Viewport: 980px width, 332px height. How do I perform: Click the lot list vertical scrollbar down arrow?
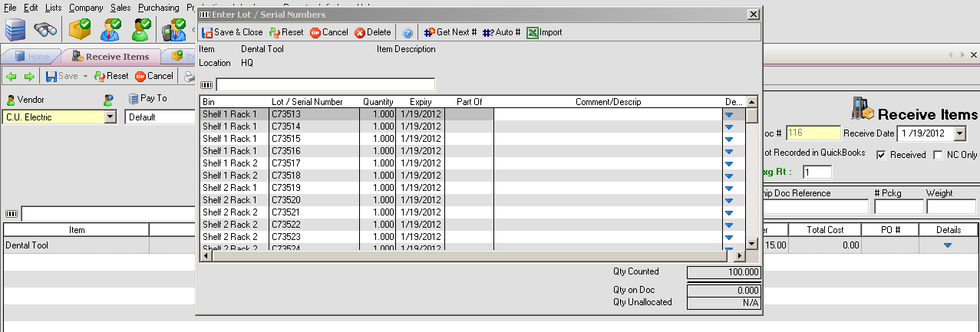(x=752, y=244)
